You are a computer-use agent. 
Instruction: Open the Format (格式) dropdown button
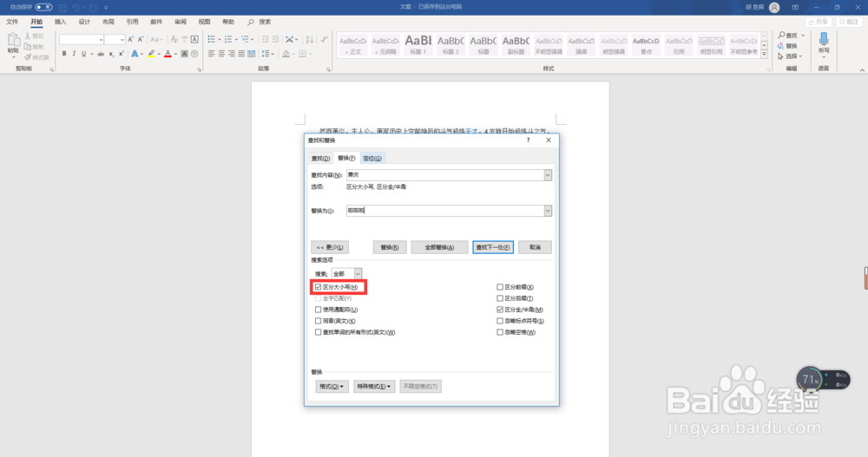click(332, 386)
